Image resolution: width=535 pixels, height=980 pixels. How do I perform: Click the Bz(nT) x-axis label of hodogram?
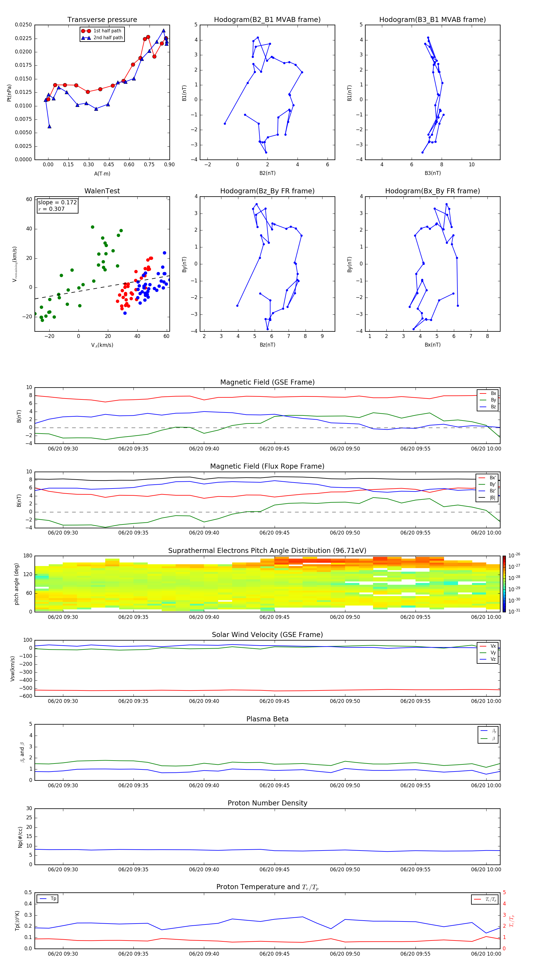[x=267, y=345]
